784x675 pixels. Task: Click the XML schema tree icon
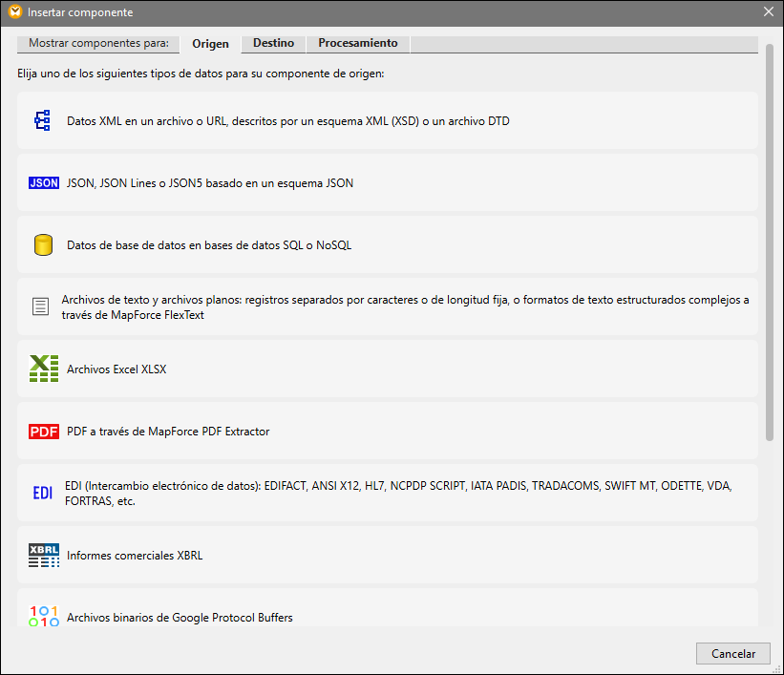click(x=42, y=121)
